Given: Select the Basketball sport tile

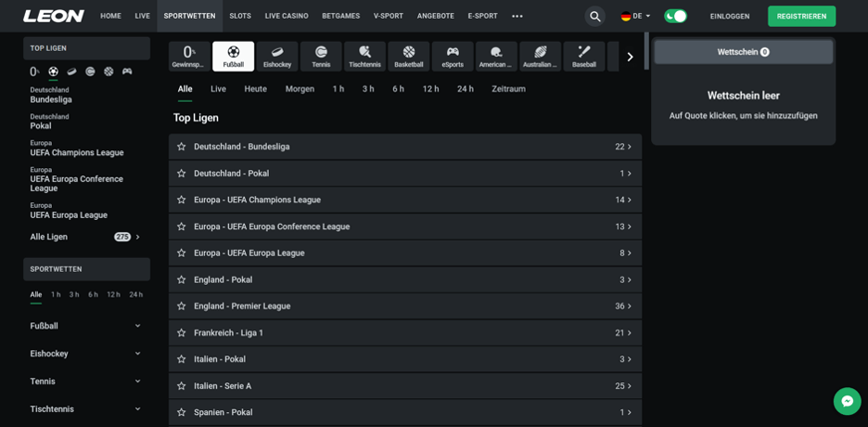Looking at the screenshot, I should point(409,57).
